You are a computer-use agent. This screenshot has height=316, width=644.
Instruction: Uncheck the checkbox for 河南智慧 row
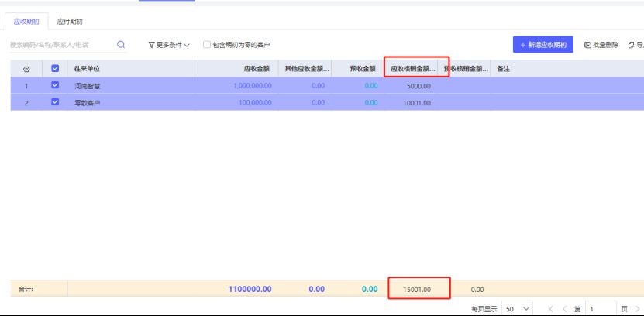55,86
